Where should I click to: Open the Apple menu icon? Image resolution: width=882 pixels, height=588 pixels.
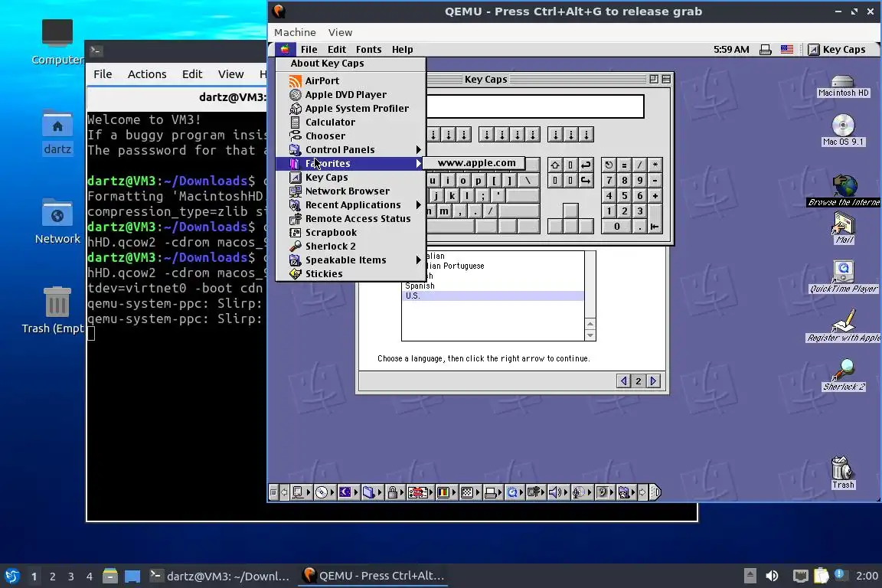[285, 50]
